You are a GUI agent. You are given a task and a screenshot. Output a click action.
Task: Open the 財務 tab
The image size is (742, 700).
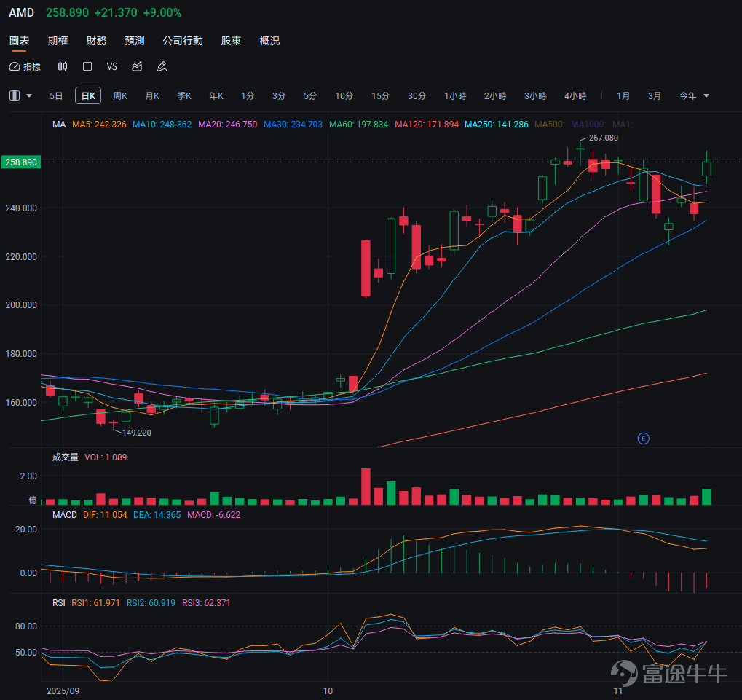[x=96, y=41]
